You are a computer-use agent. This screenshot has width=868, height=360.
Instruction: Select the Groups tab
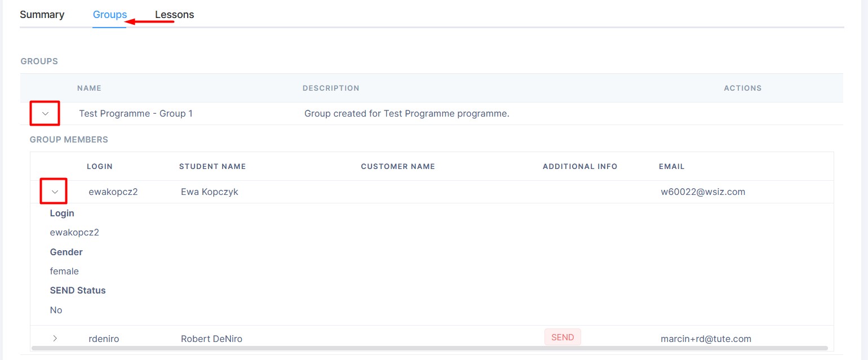point(109,15)
